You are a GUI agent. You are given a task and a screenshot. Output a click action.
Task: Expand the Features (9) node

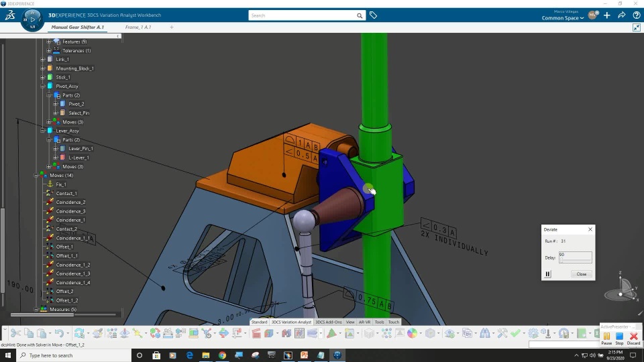tap(49, 42)
